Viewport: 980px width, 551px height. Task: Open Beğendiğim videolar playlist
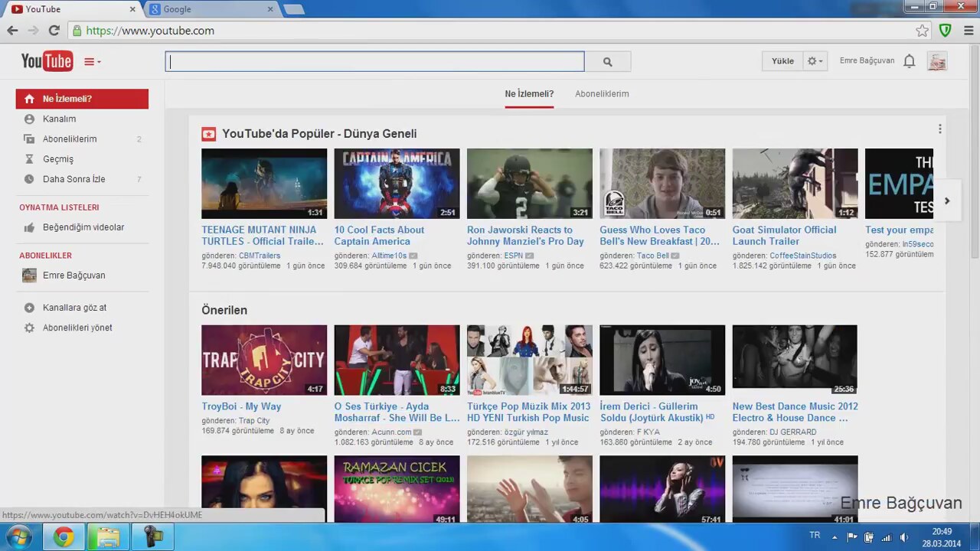point(82,227)
